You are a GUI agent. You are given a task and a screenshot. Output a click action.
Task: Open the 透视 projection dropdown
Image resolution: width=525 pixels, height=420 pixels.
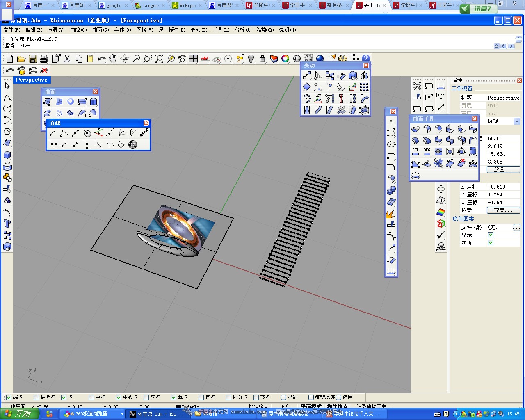(x=517, y=121)
